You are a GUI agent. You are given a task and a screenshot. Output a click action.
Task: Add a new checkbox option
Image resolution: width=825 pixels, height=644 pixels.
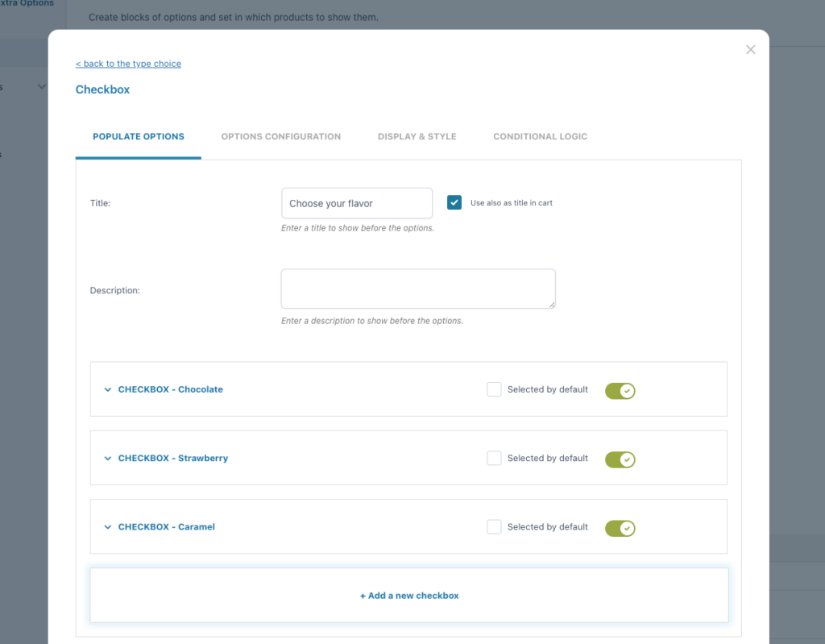[x=409, y=596]
